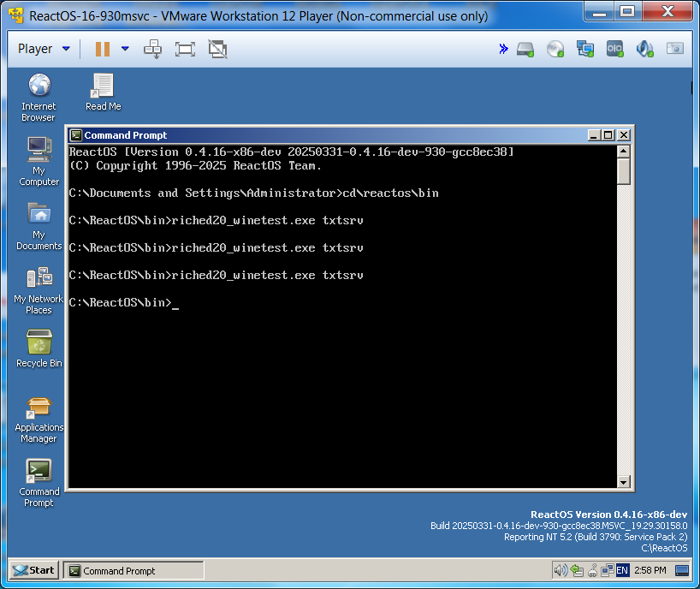The width and height of the screenshot is (700, 589).
Task: Maximize the VMware Player window
Action: (x=627, y=11)
